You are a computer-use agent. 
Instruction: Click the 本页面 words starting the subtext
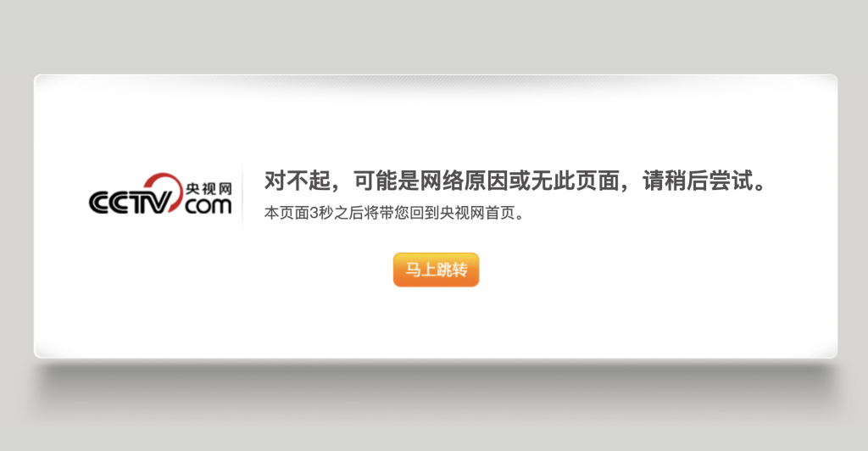point(287,213)
